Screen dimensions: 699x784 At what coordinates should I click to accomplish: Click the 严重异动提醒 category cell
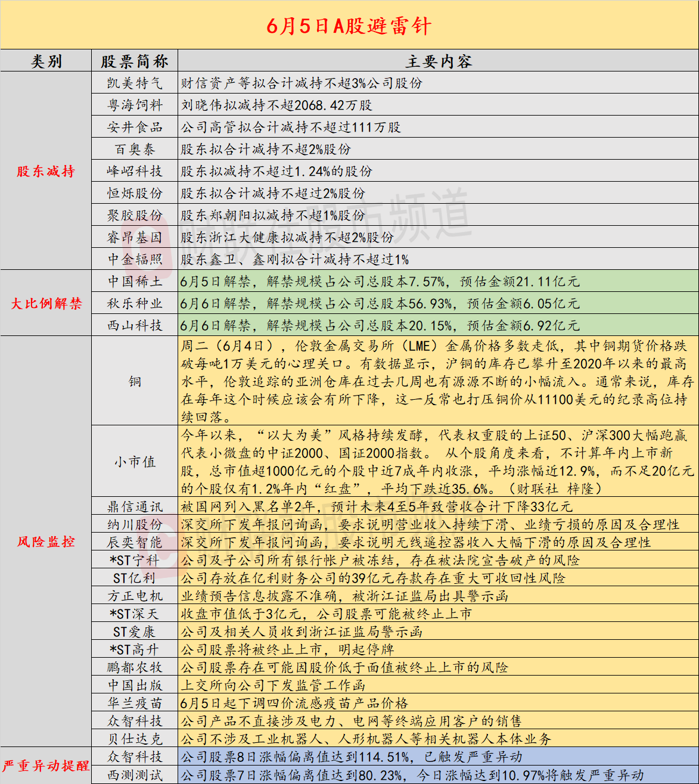[x=46, y=766]
